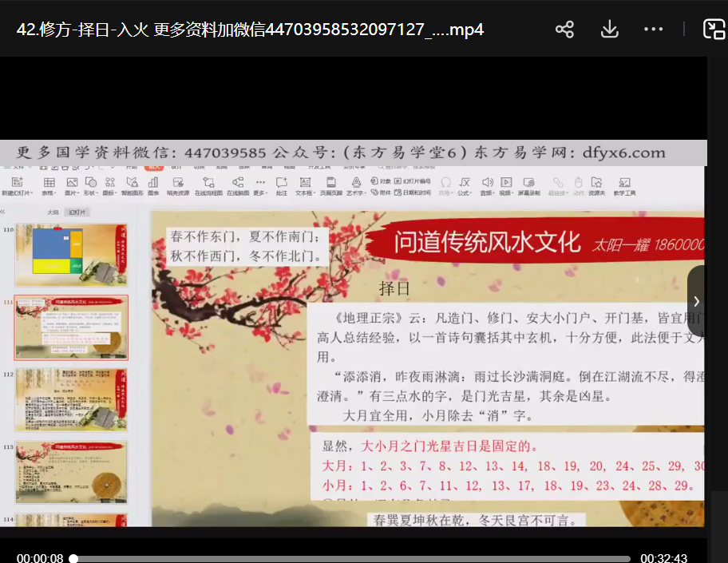The width and height of the screenshot is (728, 563).
Task: Switch to picture-in-picture mini player
Action: 713,30
